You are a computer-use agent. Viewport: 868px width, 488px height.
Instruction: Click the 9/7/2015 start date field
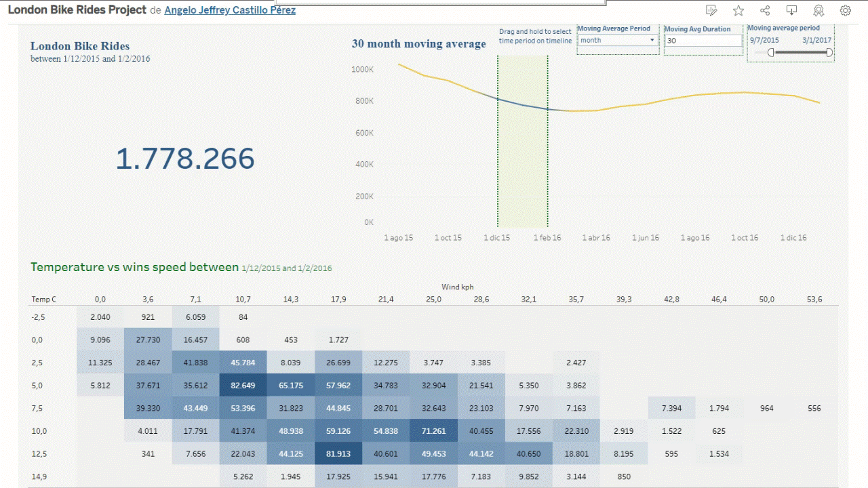pyautogui.click(x=764, y=40)
